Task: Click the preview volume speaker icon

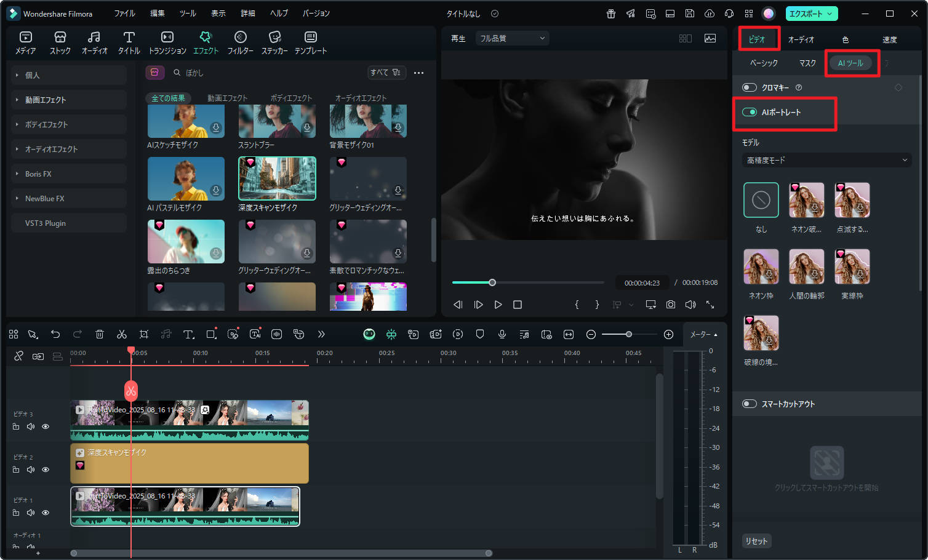Action: coord(690,305)
